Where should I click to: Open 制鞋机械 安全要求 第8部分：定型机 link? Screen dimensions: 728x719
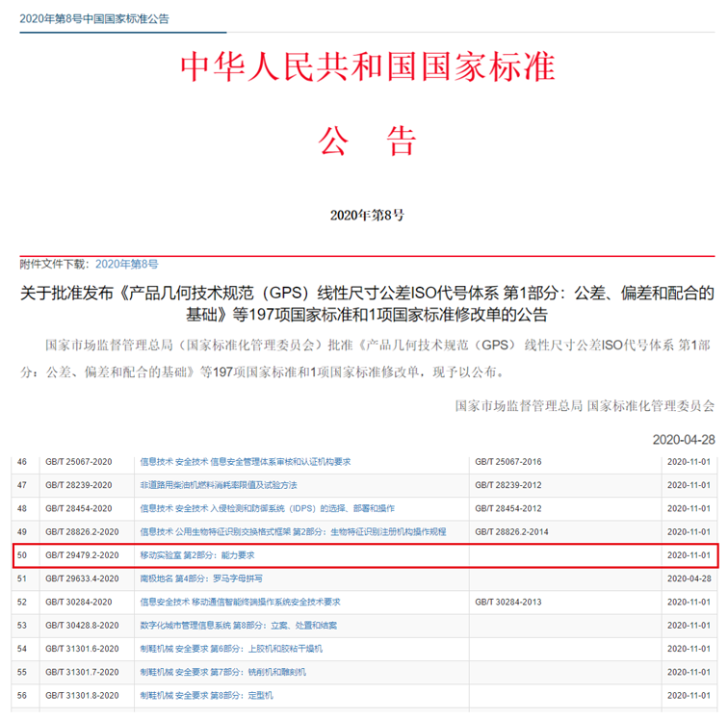[206, 695]
